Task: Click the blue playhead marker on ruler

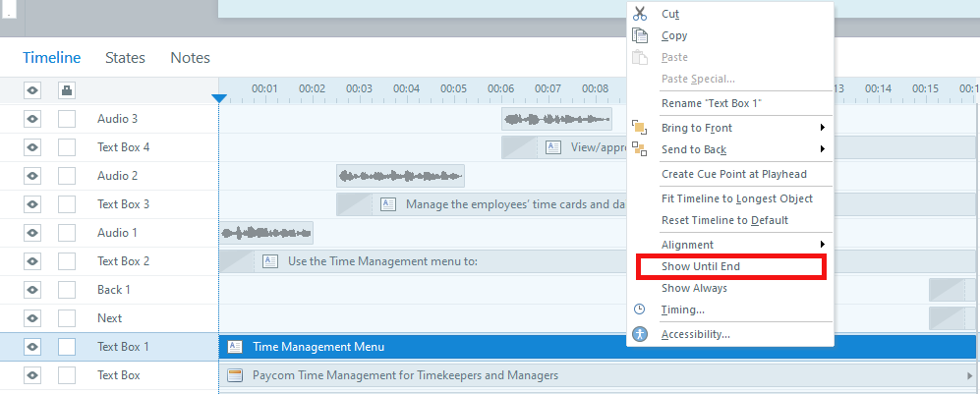Action: point(219,98)
